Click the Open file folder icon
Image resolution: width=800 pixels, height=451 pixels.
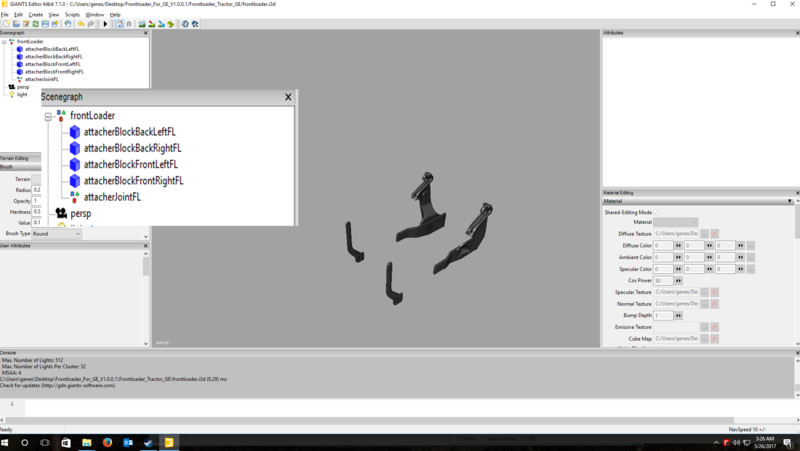tap(16, 23)
